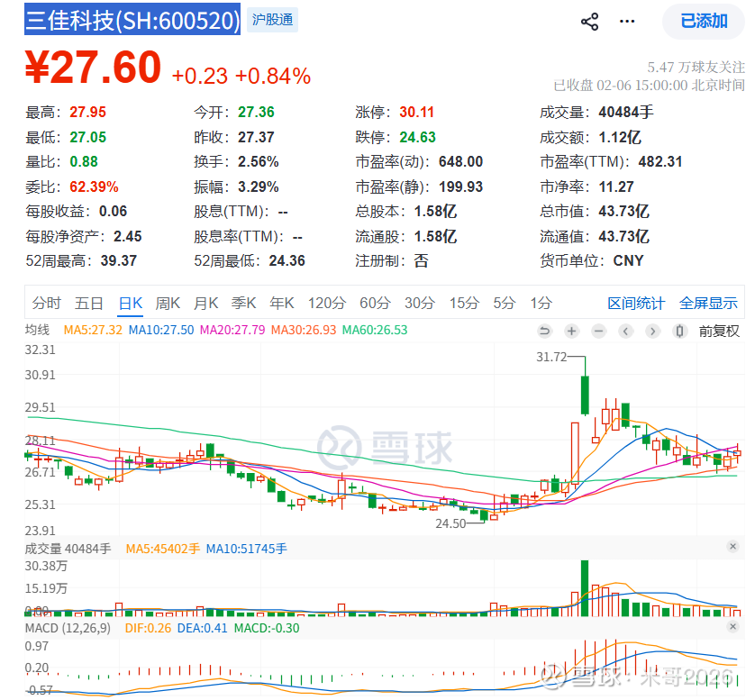755x700 pixels.
Task: Select the 年K chart tab
Action: click(282, 304)
